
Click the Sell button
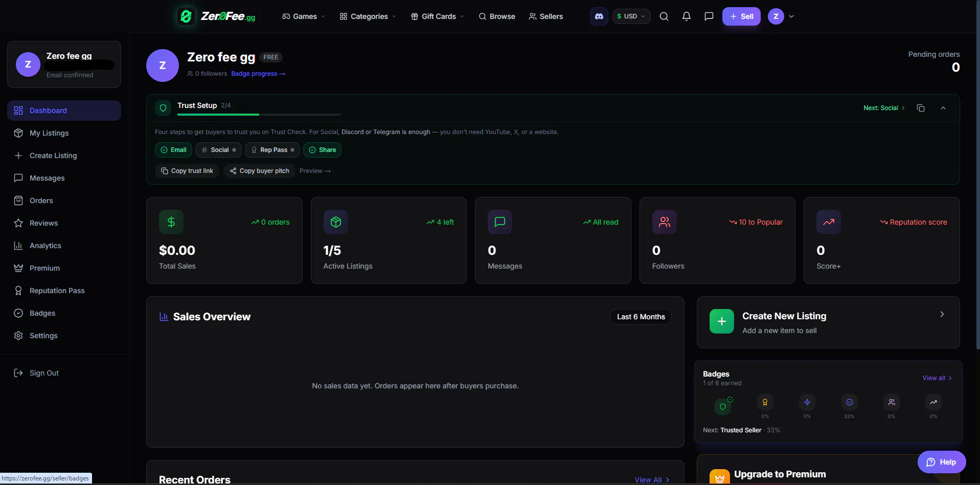click(x=741, y=16)
